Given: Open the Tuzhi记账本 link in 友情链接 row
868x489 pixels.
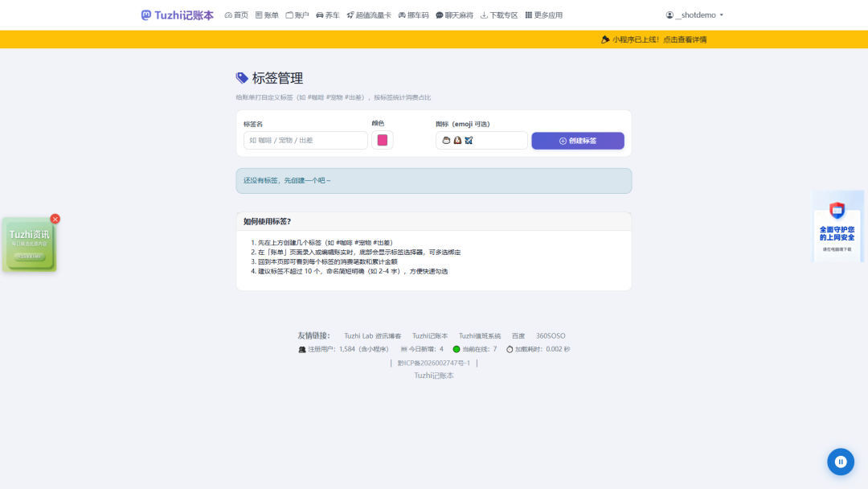Looking at the screenshot, I should click(429, 335).
